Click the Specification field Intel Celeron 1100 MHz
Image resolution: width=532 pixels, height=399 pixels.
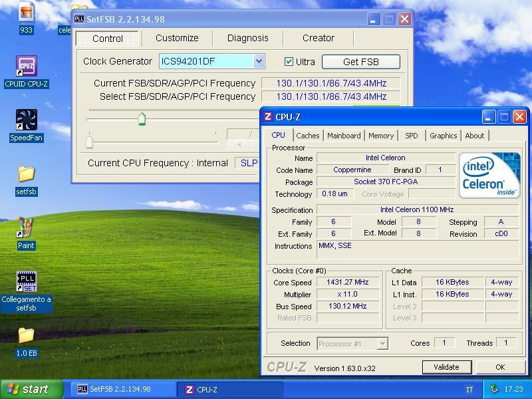[418, 209]
